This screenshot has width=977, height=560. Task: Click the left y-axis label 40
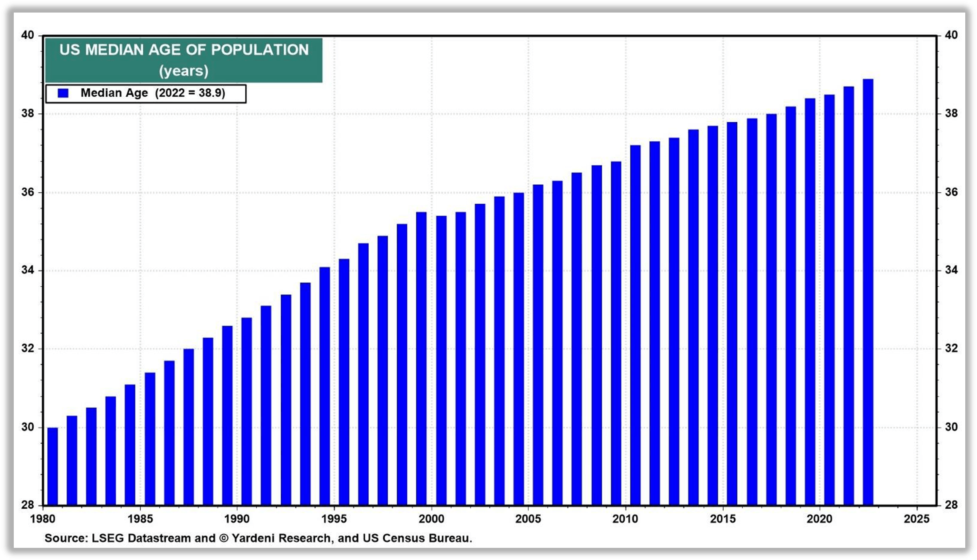click(x=28, y=35)
